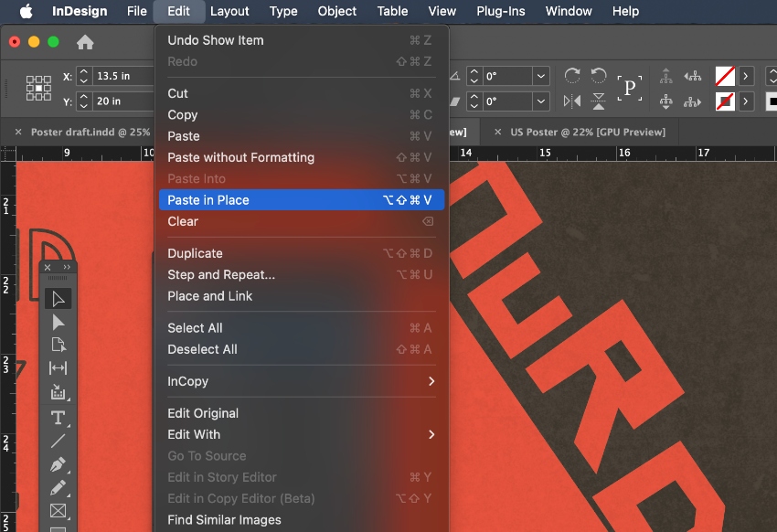
Task: Select the Selection tool arrow
Action: point(58,299)
